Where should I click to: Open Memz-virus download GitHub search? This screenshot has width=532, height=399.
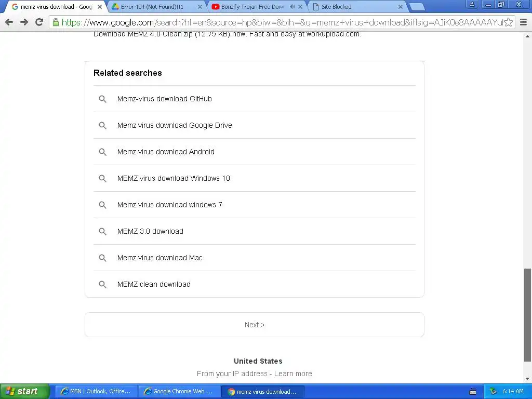click(x=255, y=99)
